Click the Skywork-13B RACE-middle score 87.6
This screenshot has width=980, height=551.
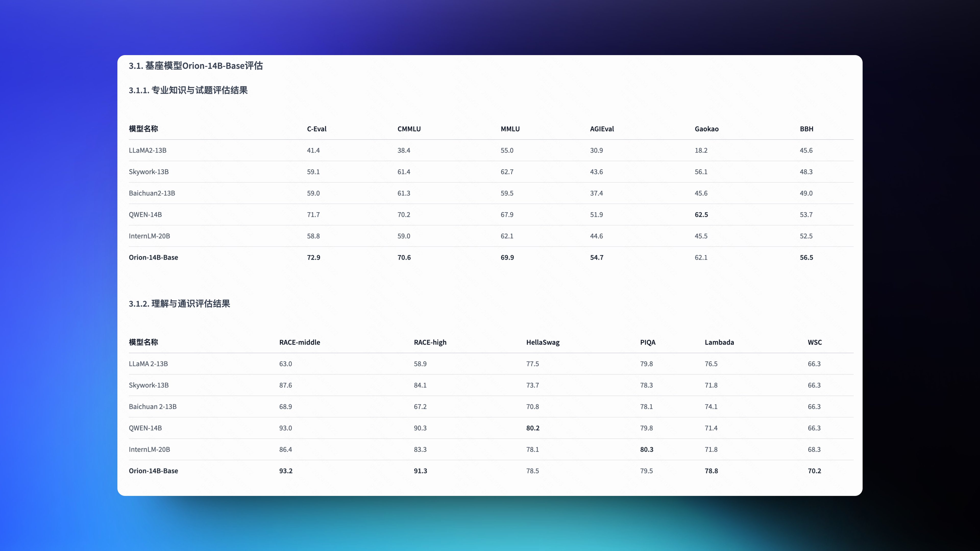coord(285,385)
